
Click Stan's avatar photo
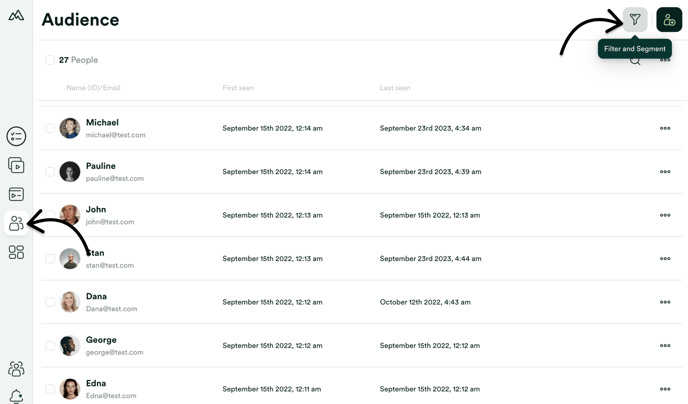(x=70, y=259)
